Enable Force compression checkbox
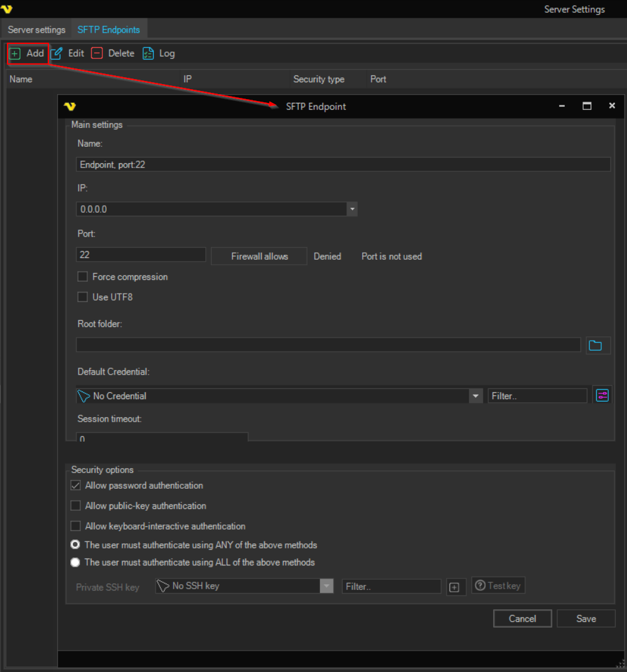627x672 pixels. pos(82,277)
